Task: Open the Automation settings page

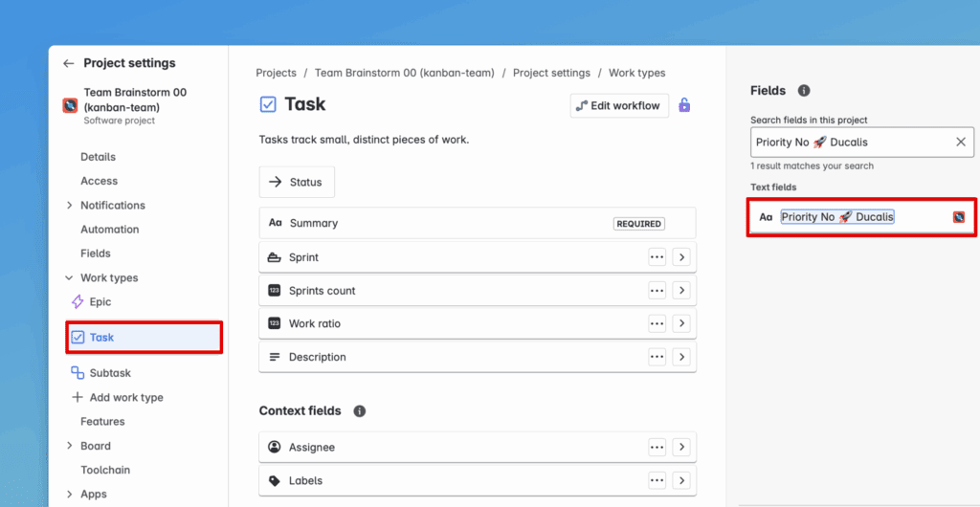Action: pyautogui.click(x=109, y=230)
